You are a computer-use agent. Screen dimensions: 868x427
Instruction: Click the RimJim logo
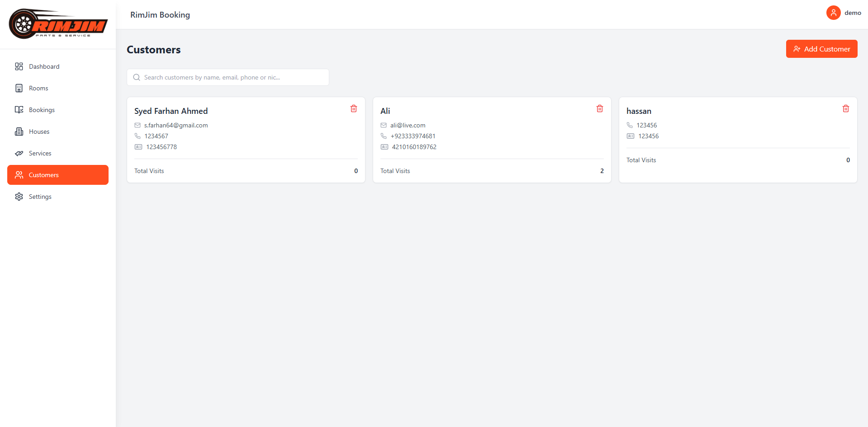tap(58, 24)
